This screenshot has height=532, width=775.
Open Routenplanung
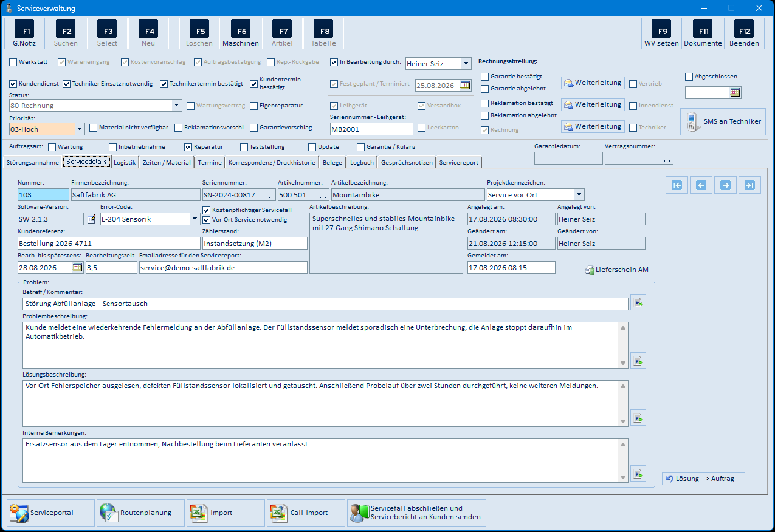pos(140,513)
